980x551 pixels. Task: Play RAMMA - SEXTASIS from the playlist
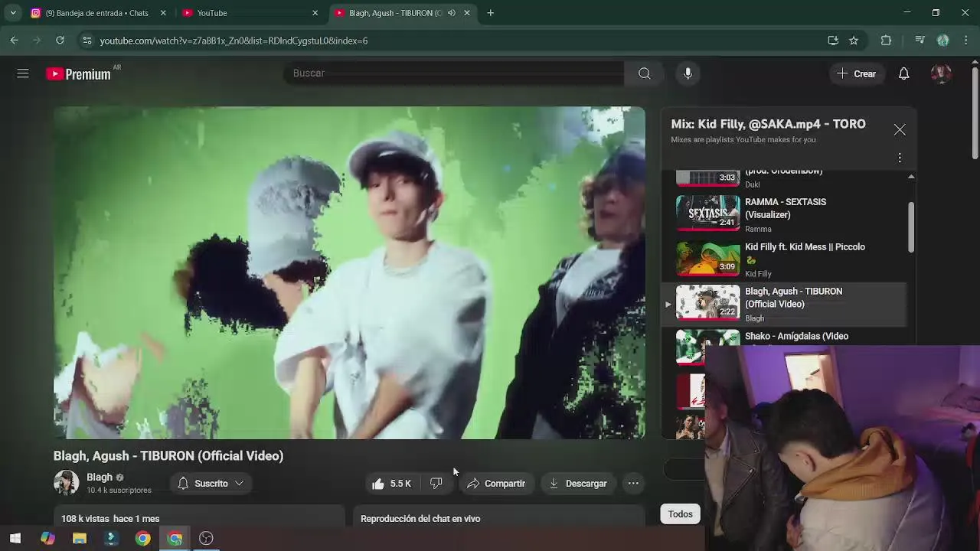(x=784, y=214)
